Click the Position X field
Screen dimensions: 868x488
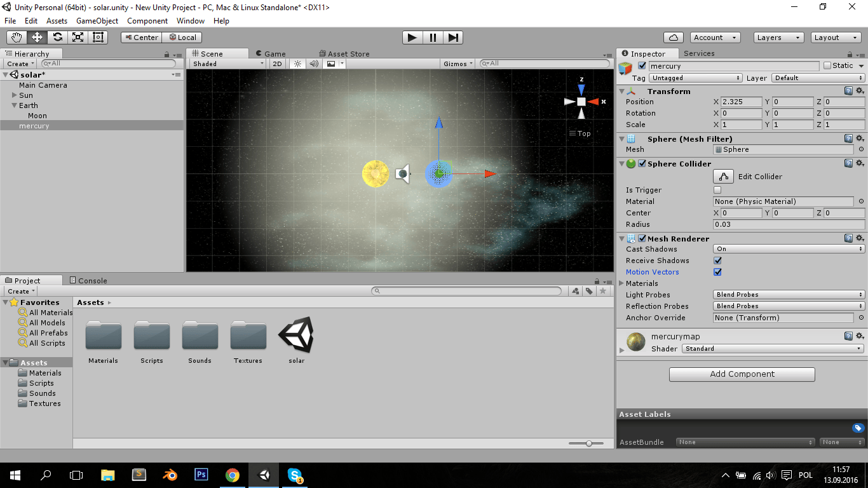point(741,102)
